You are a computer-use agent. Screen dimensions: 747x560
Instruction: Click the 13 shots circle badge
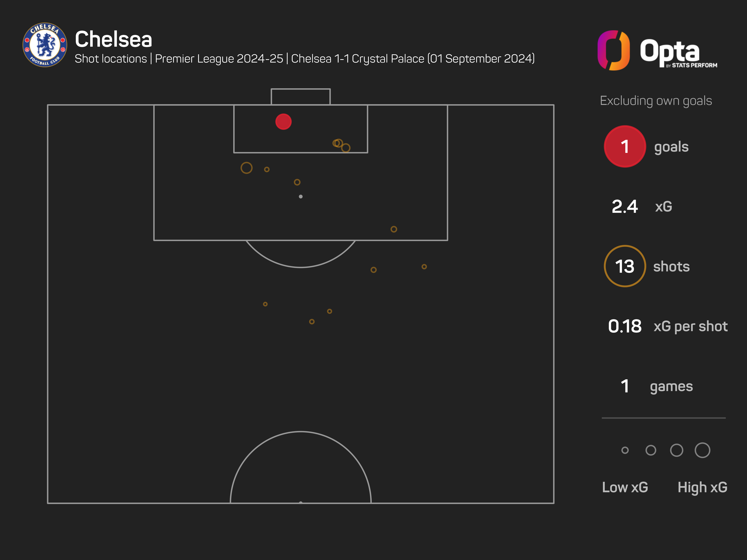(625, 266)
